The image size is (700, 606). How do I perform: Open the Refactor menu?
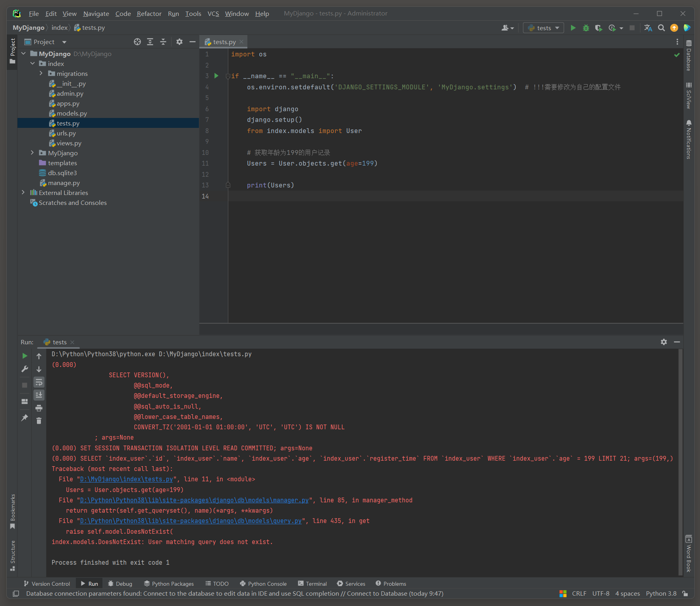(149, 14)
